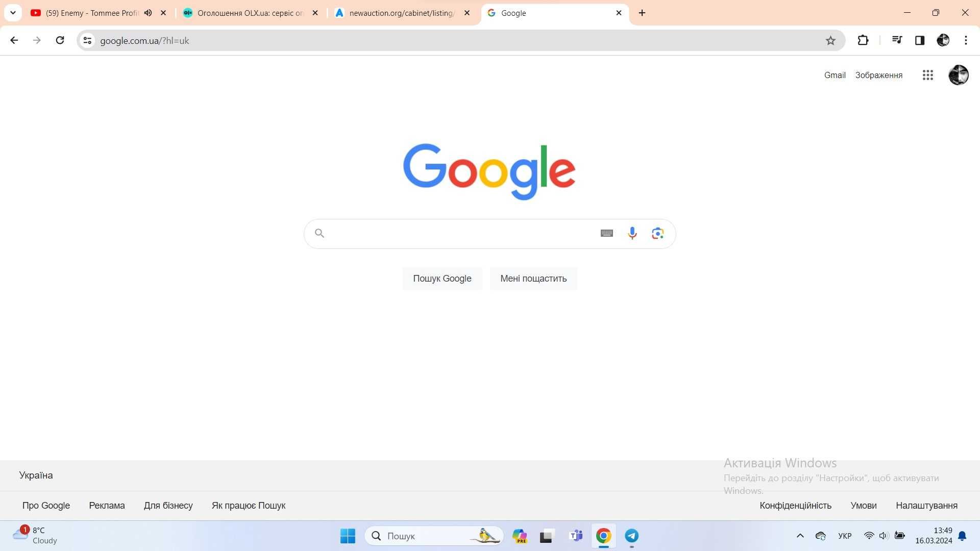Start voice search with microphone icon
Viewport: 980px width, 551px height.
pyautogui.click(x=632, y=233)
